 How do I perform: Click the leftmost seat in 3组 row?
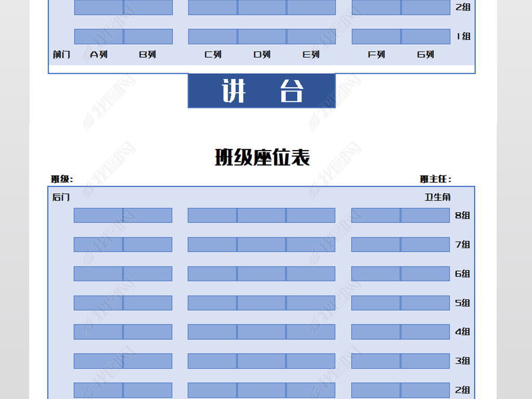(98, 361)
